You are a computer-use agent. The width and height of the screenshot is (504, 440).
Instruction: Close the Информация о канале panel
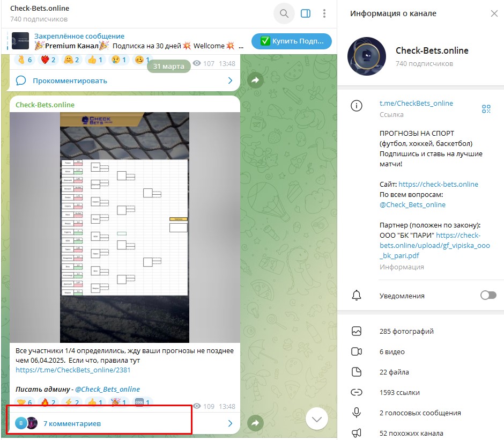494,13
